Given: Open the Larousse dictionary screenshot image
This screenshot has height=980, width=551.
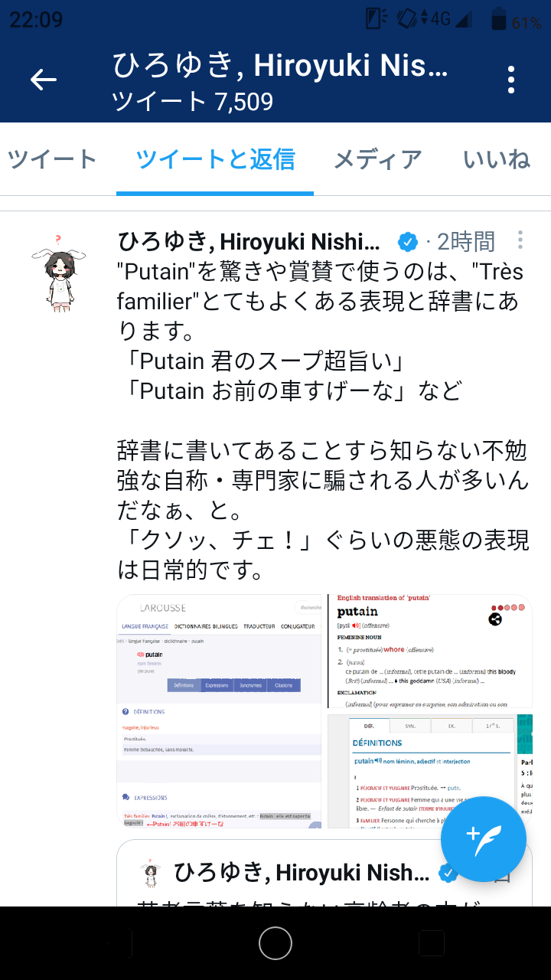Looking at the screenshot, I should (220, 711).
